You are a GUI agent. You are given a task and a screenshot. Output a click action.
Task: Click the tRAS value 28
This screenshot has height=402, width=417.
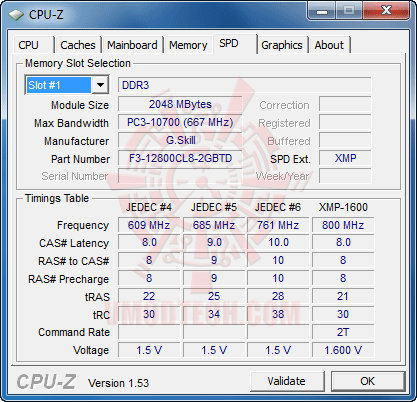tap(278, 296)
